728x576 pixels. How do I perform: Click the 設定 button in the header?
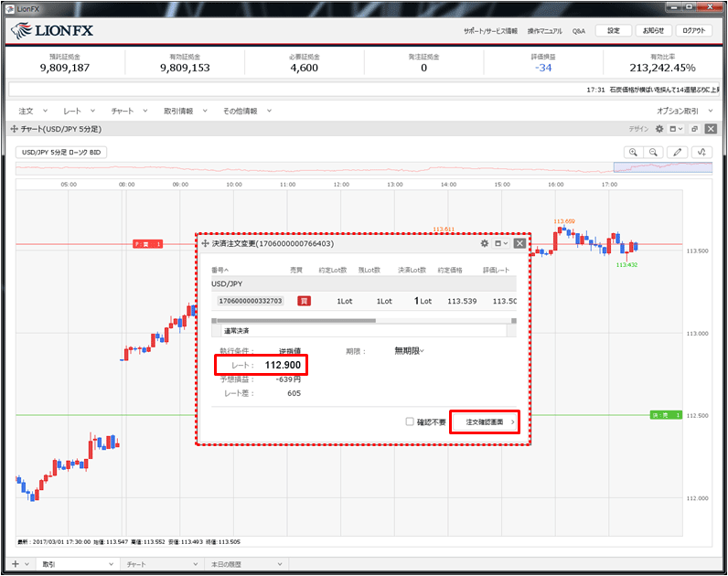click(x=614, y=31)
